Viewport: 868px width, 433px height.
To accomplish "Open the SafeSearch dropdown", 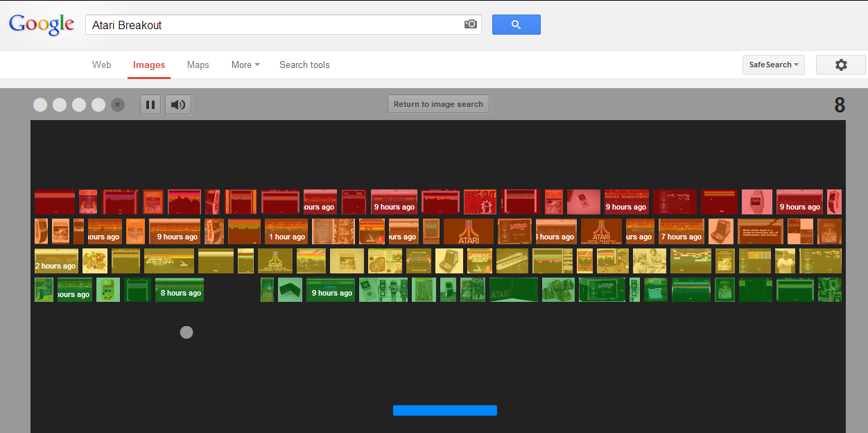I will pyautogui.click(x=774, y=65).
